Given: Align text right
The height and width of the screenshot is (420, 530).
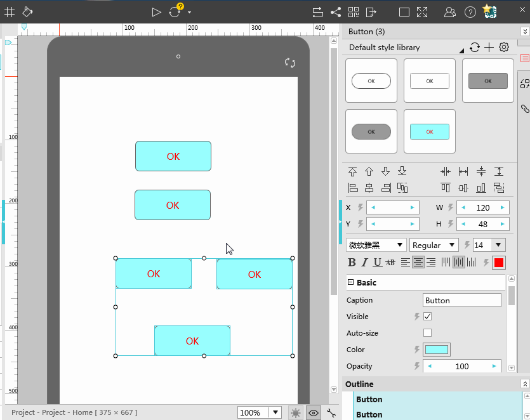Looking at the screenshot, I should click(x=431, y=263).
